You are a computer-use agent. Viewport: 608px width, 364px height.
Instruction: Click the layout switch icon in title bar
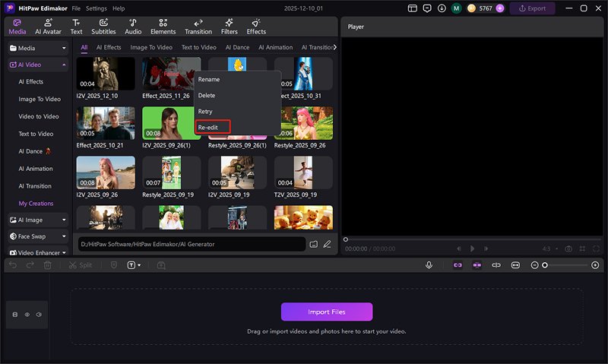[413, 8]
